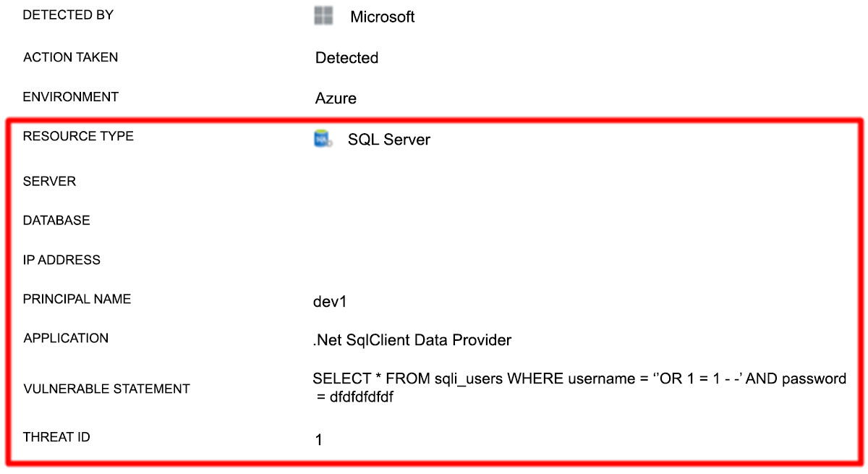Select the Microsoft detection source label
The width and height of the screenshot is (868, 474).
(x=382, y=17)
